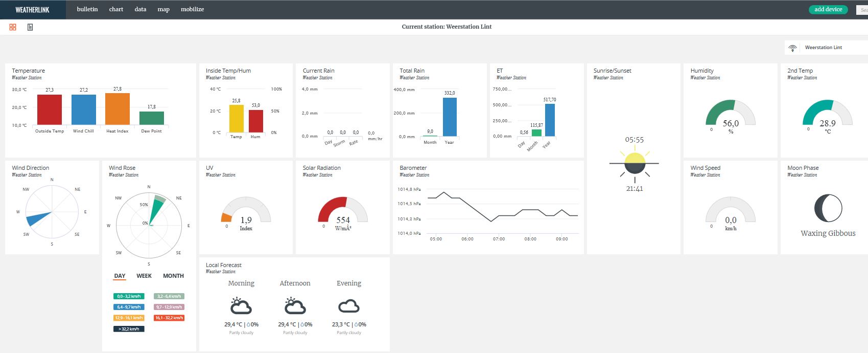
Task: Click the sunrise time 05:55
Action: point(635,140)
